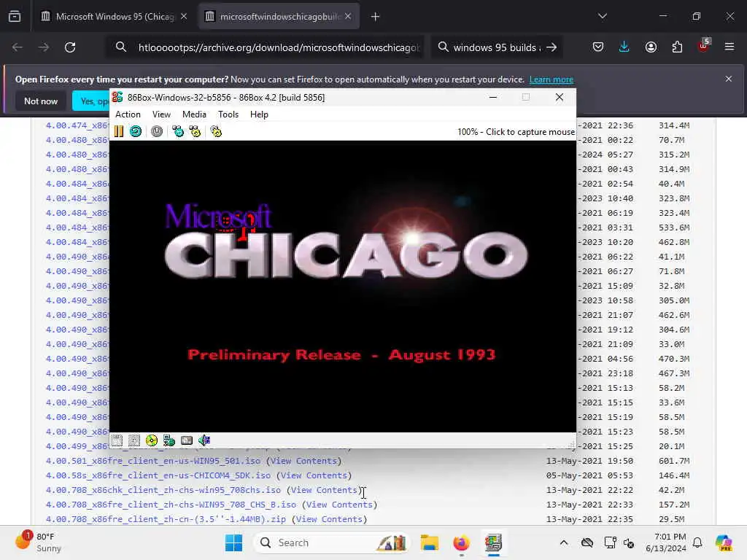Click the hard disk status icon
This screenshot has width=747, height=560.
(187, 440)
